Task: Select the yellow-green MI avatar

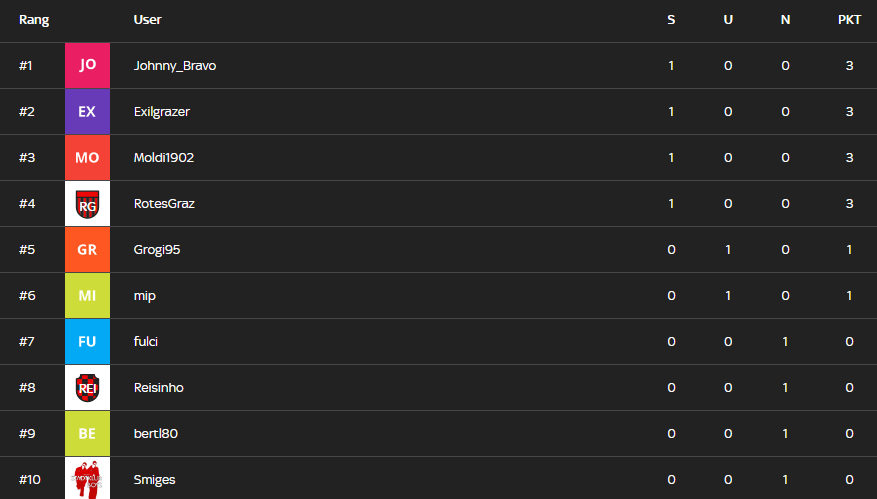Action: [87, 296]
